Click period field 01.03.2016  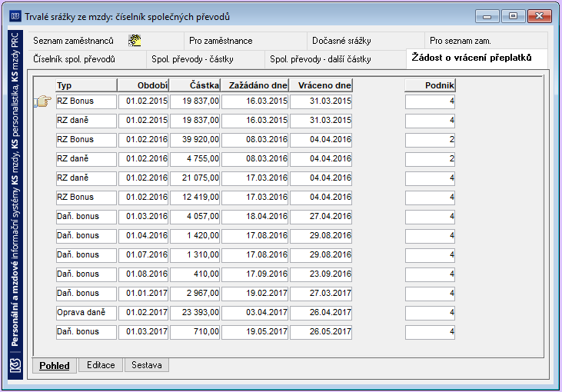[143, 217]
